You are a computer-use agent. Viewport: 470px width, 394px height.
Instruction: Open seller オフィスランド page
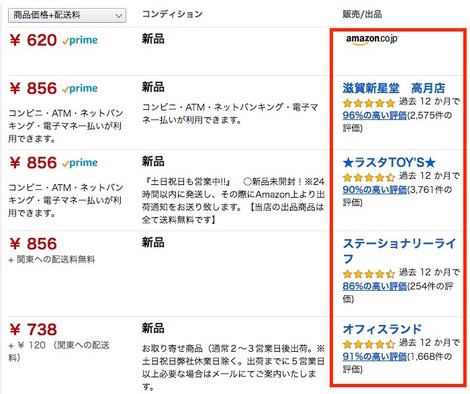coord(382,329)
